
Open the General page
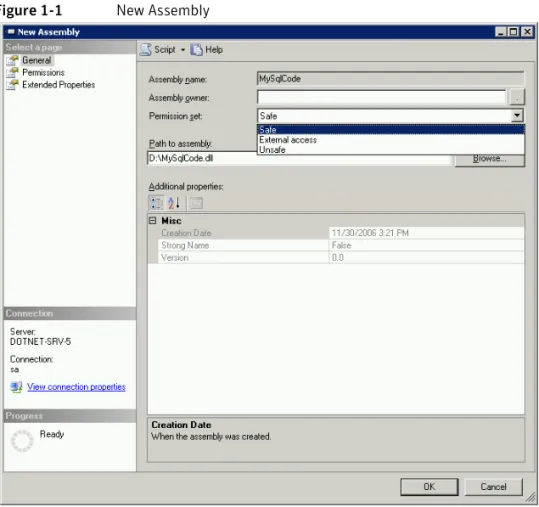pos(36,60)
